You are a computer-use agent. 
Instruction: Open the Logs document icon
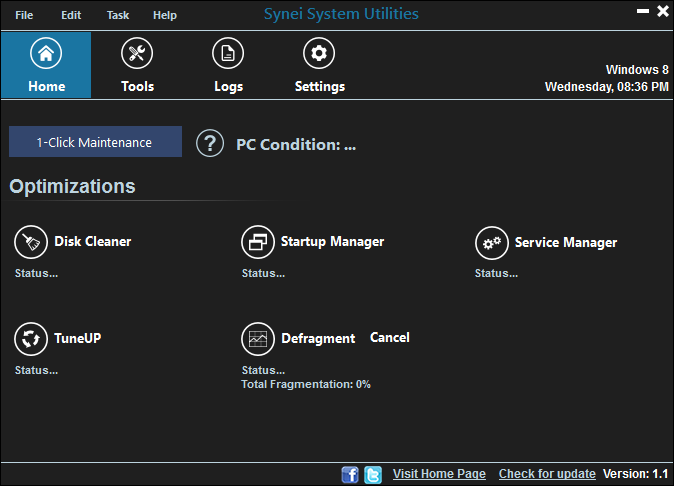click(228, 53)
